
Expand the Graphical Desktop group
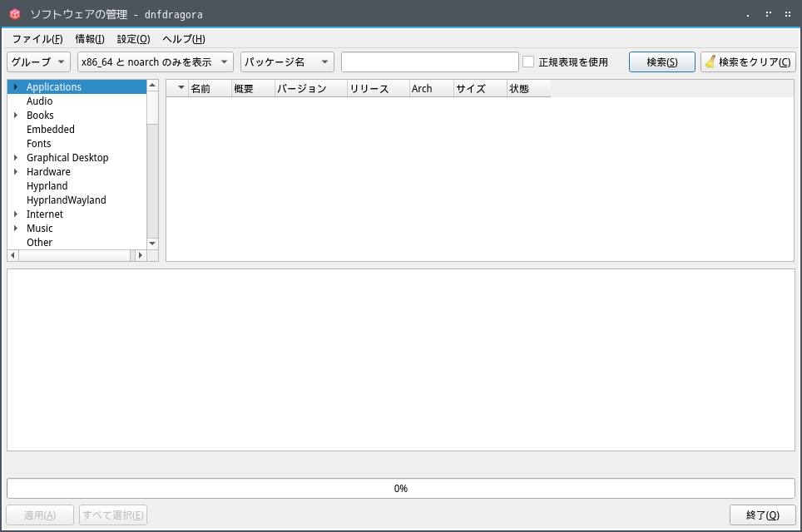(16, 157)
